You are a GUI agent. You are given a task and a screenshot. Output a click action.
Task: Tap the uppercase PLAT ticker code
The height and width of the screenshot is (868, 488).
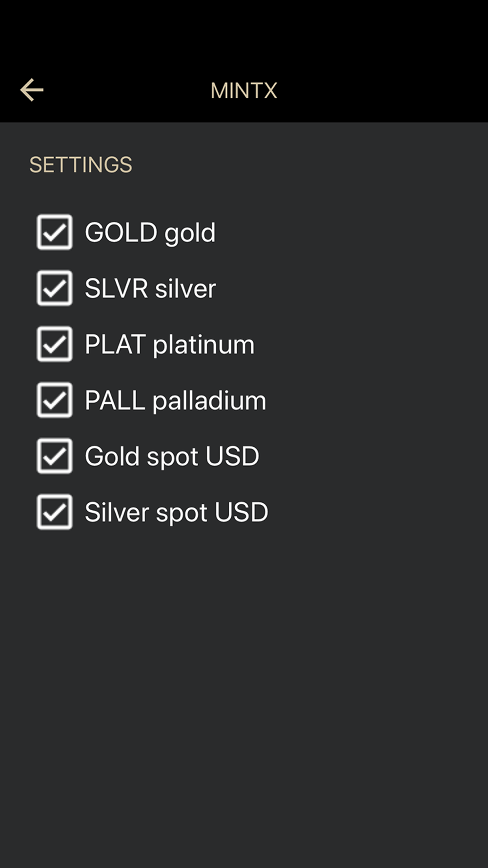point(115,344)
